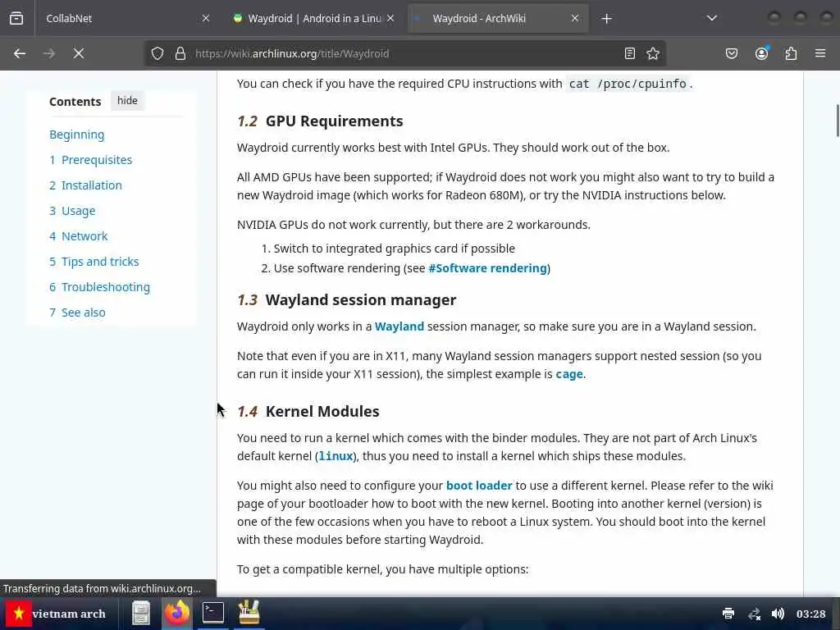Go to Prerequisites section

(90, 160)
